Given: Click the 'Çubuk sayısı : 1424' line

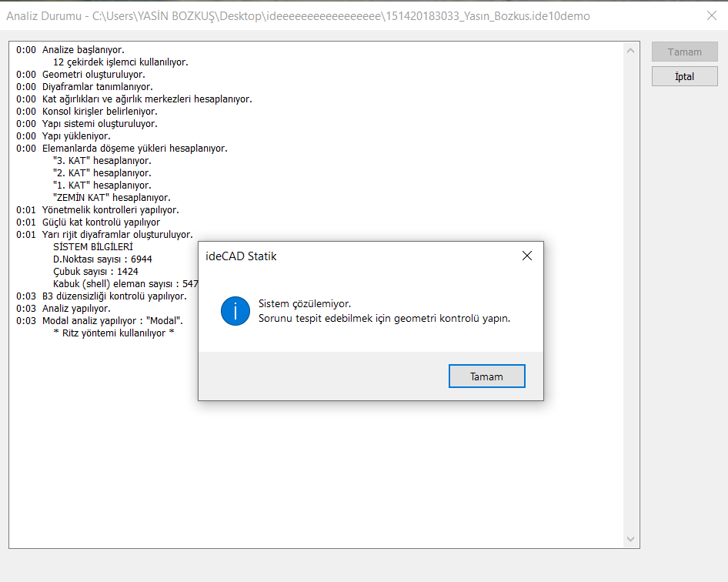Looking at the screenshot, I should (95, 271).
